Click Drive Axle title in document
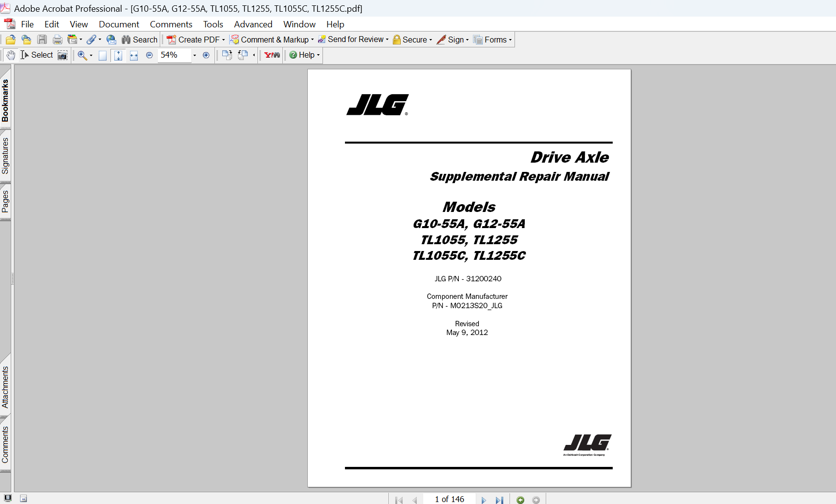 click(570, 157)
